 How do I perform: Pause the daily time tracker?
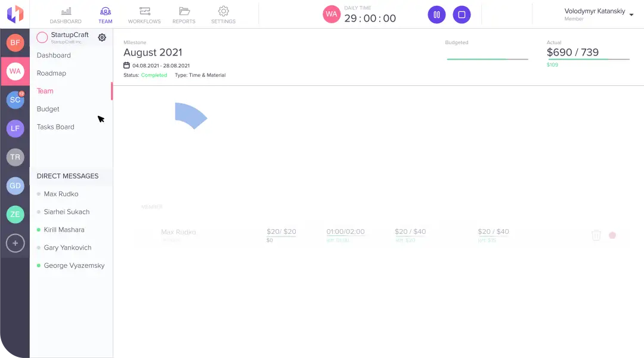[x=436, y=15]
